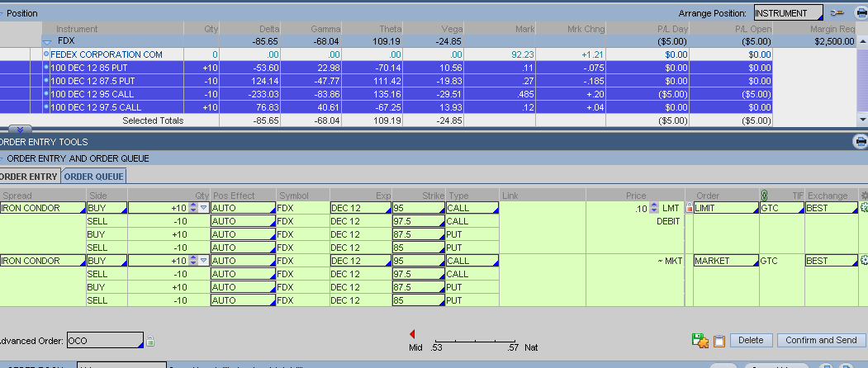Open gear settings for the LIMIT order row
This screenshot has width=868, height=368.
pyautogui.click(x=863, y=208)
